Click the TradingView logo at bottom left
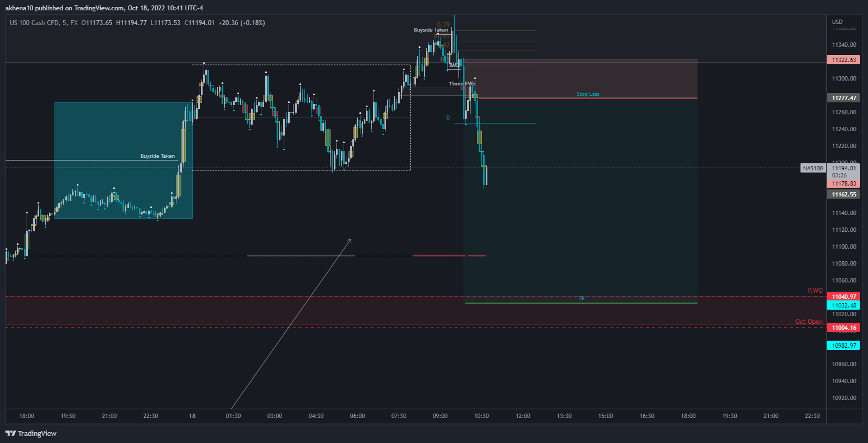The image size is (868, 443). point(31,433)
